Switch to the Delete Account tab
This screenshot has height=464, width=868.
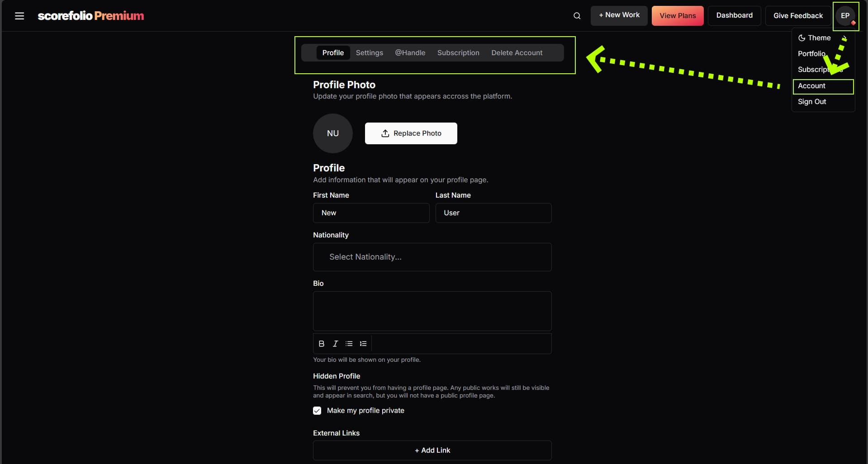point(517,53)
